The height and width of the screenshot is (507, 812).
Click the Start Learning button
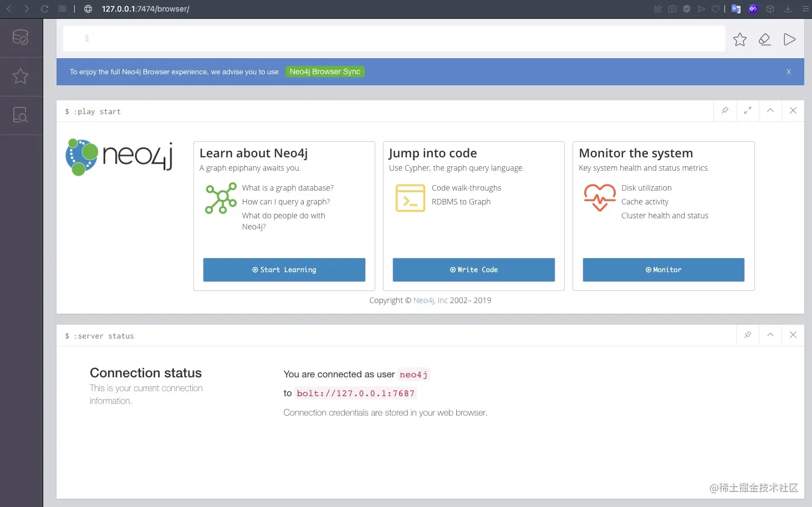point(284,270)
